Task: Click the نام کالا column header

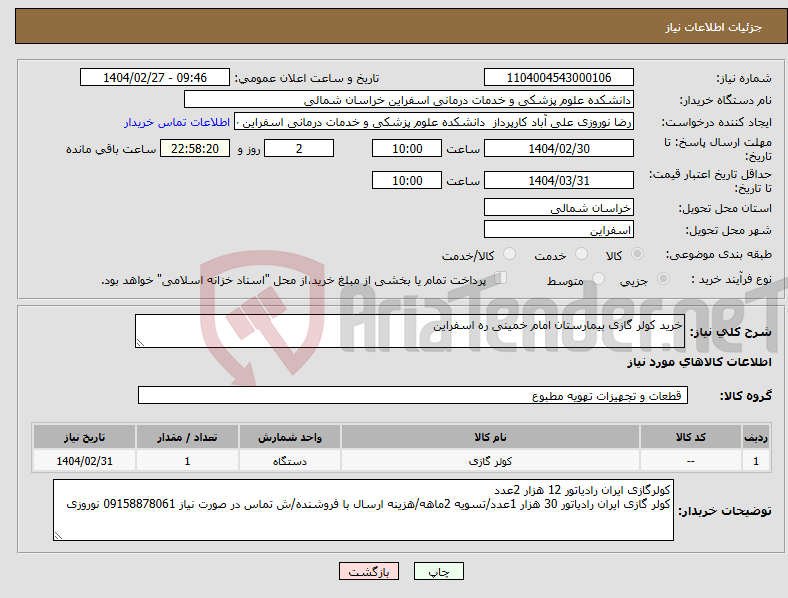Action: [490, 437]
